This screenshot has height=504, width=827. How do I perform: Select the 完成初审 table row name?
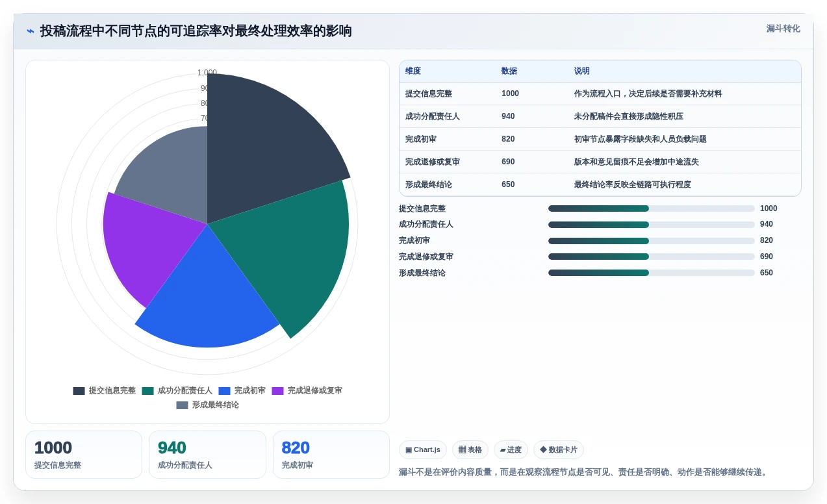click(x=421, y=139)
